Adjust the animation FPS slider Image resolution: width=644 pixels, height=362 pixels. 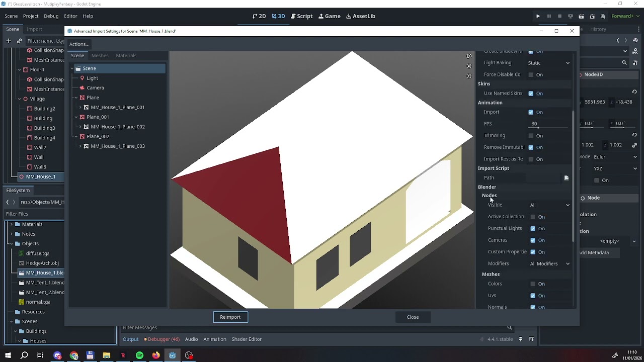coord(548,128)
